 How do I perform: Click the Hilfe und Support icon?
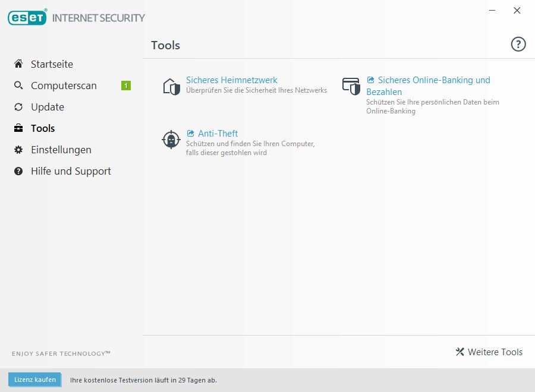coord(18,171)
